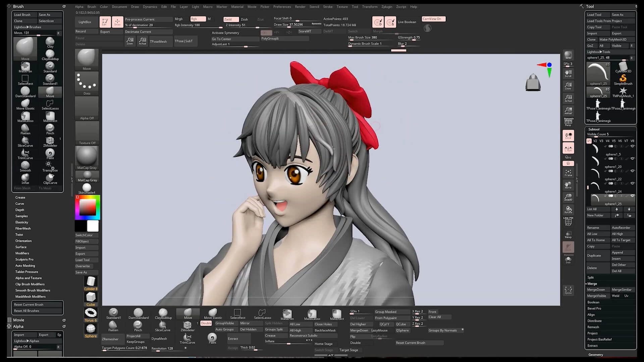The height and width of the screenshot is (362, 644).
Task: Click the Scroll icon in right shelf
Action: 568,73
